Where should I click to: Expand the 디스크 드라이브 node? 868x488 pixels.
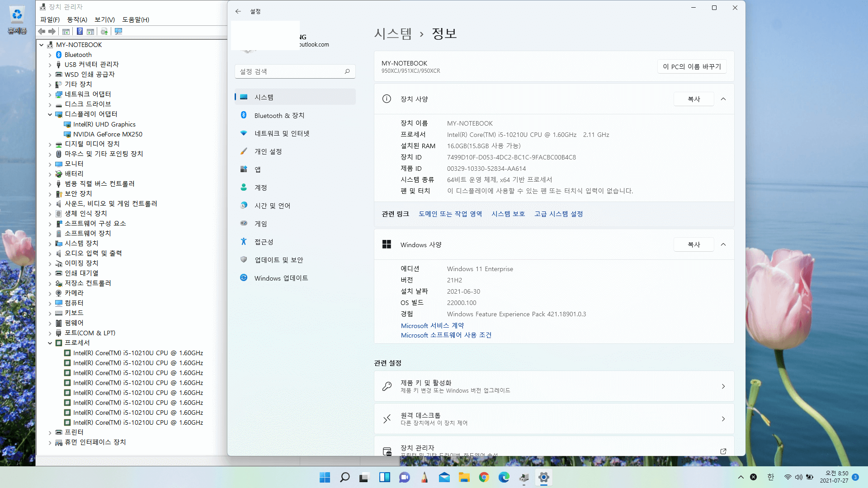point(50,104)
